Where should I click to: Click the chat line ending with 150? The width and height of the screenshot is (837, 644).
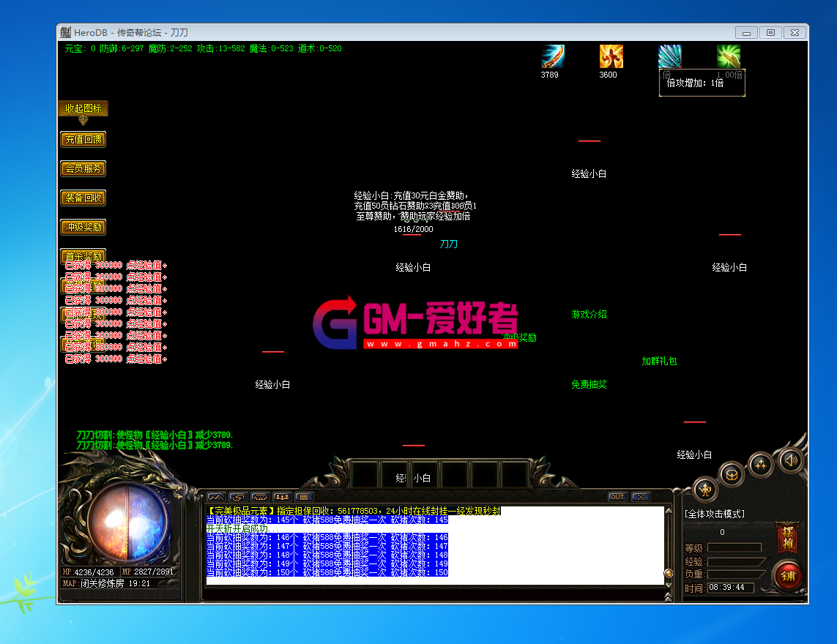pos(327,572)
